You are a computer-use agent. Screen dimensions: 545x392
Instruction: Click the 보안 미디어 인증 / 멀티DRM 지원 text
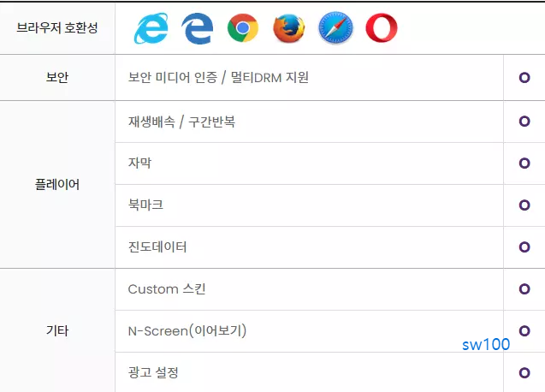pyautogui.click(x=218, y=77)
